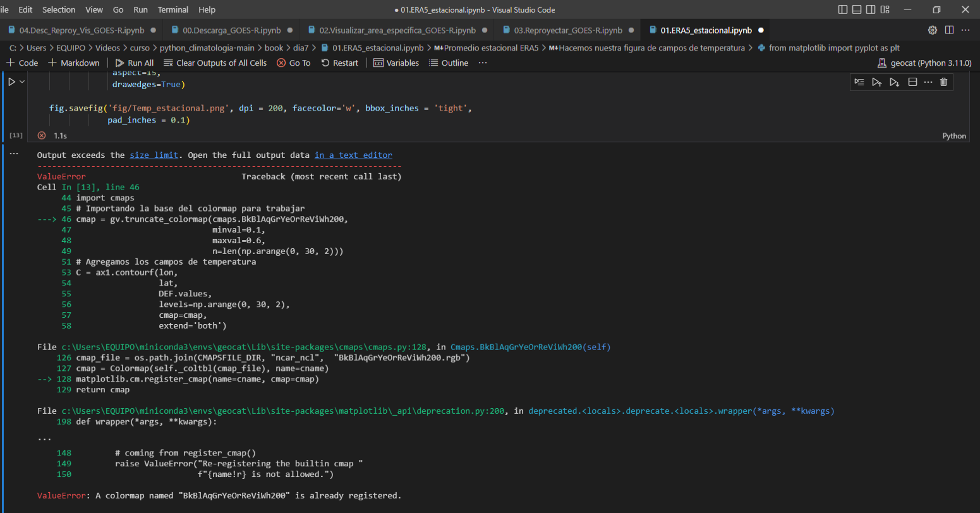The width and height of the screenshot is (980, 513).
Task: Restart the notebook kernel
Action: click(339, 63)
